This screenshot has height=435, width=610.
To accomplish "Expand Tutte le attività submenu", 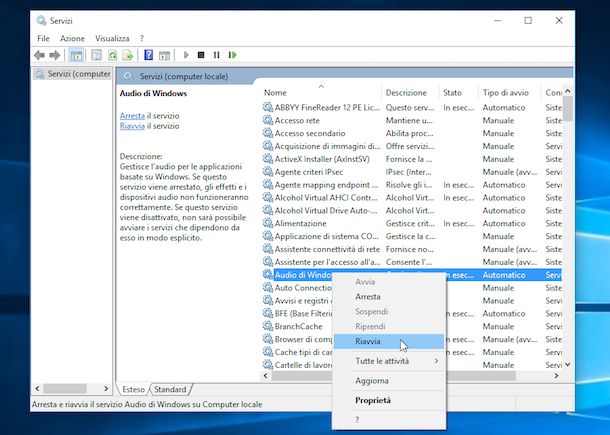I will [389, 361].
